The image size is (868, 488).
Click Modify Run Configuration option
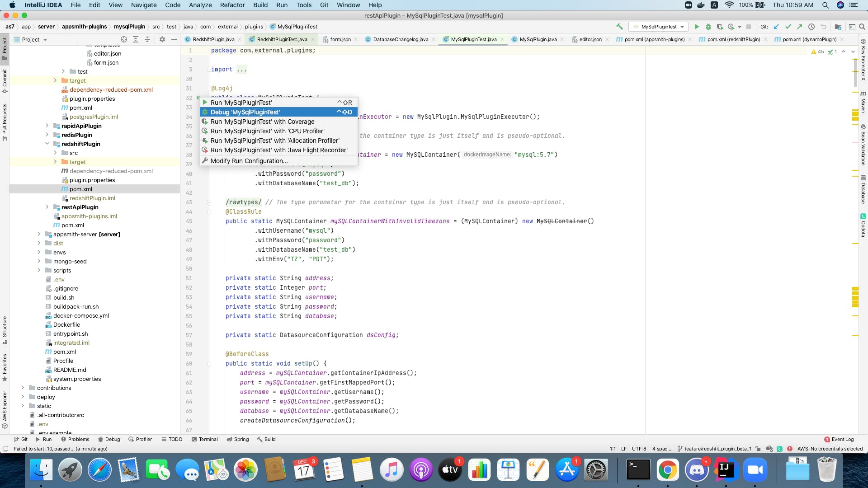249,161
